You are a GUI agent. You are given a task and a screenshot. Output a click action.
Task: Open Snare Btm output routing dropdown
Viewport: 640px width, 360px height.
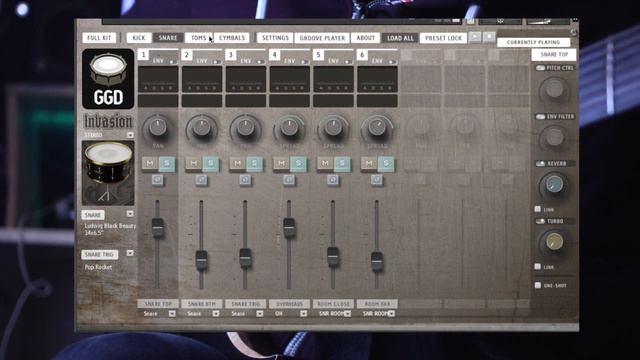tap(216, 313)
